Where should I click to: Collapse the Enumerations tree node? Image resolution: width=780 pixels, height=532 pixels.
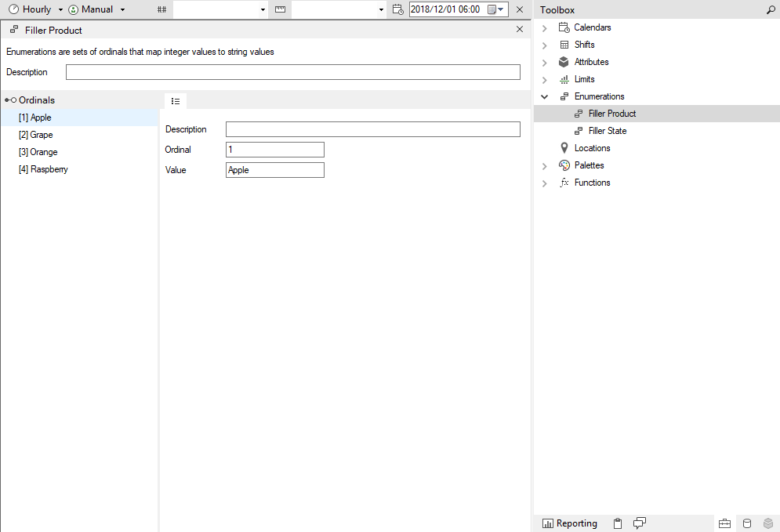pyautogui.click(x=545, y=97)
